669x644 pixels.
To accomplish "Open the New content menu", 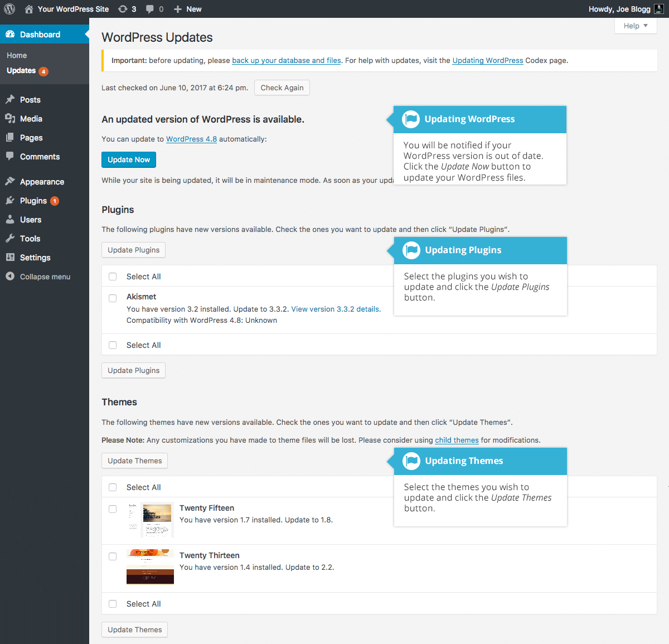I will coord(187,9).
